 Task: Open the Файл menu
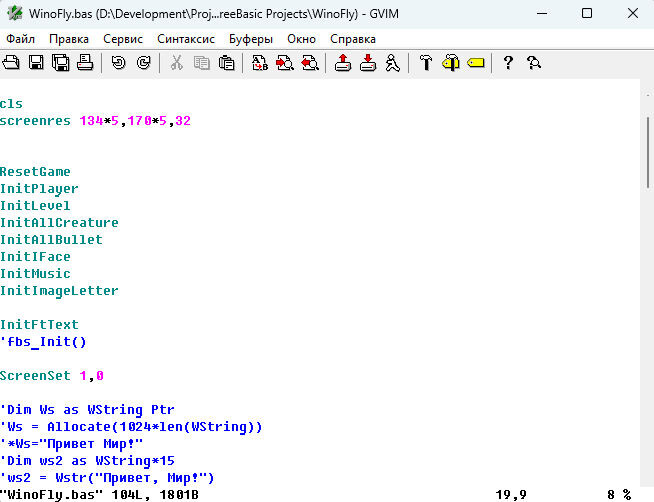pos(20,39)
